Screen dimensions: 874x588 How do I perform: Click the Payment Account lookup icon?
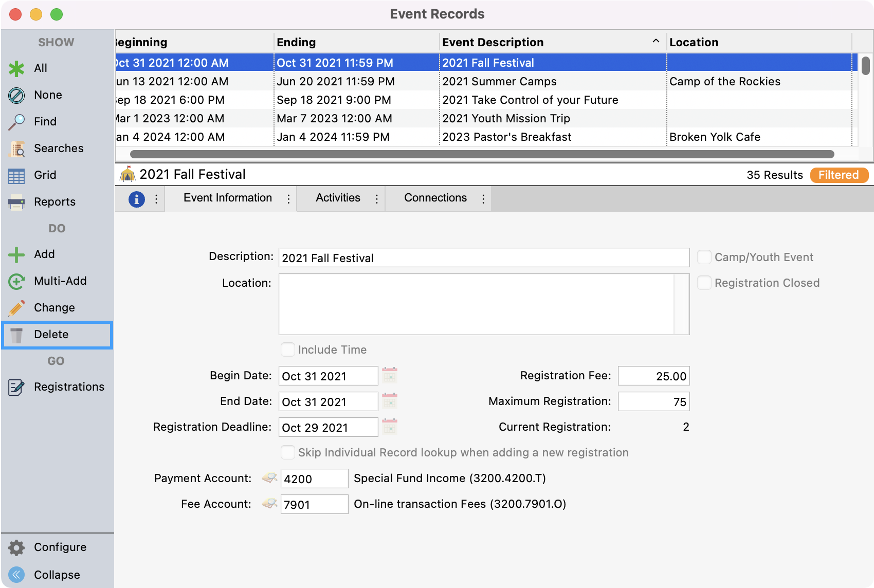click(x=269, y=479)
